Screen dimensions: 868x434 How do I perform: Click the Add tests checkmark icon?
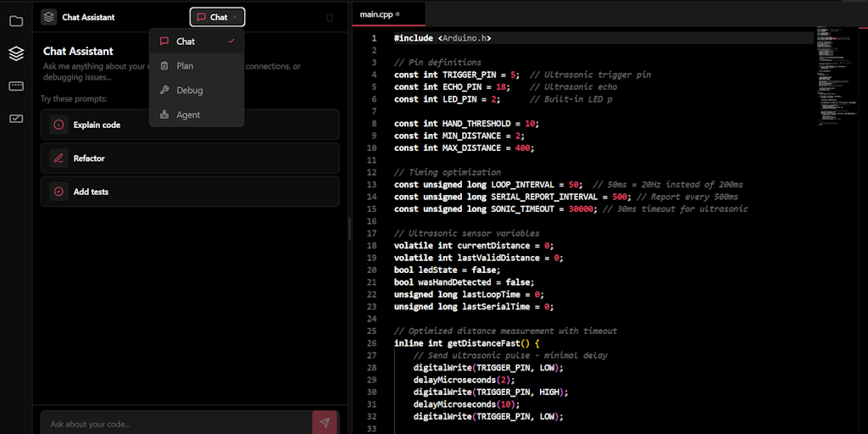(58, 192)
